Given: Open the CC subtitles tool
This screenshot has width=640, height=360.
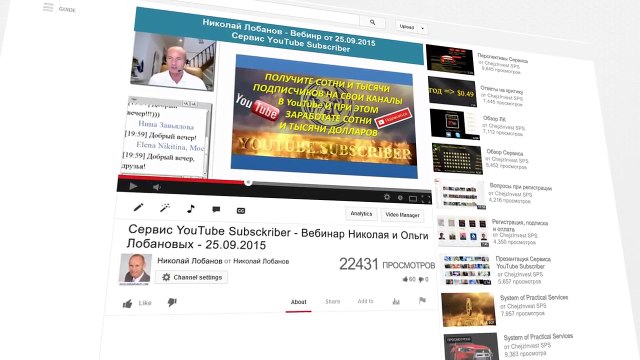Looking at the screenshot, I should pyautogui.click(x=241, y=211).
